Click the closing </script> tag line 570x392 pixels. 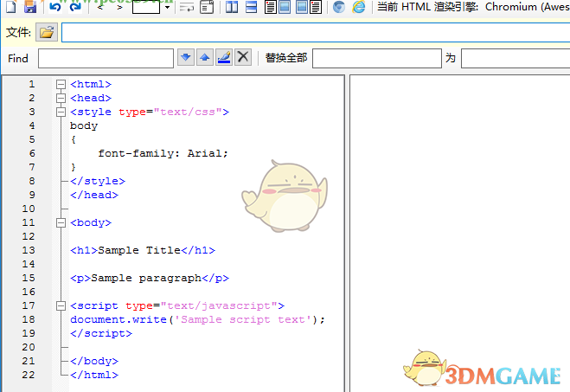101,333
